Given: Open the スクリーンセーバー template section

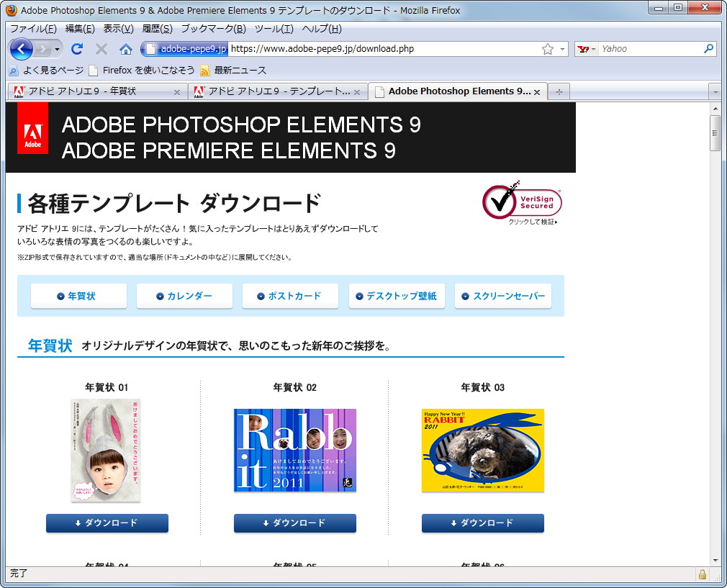Looking at the screenshot, I should tap(503, 295).
